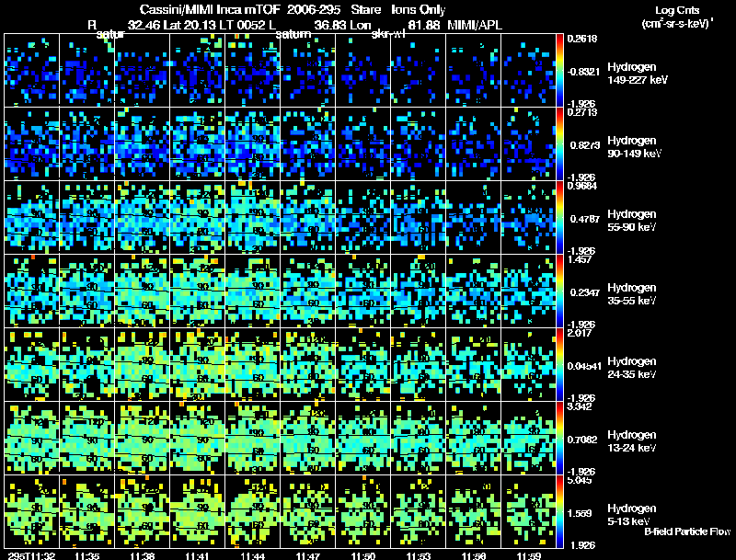Click the 'Hydrogen 90-149 keV' row label
736x560 pixels.
(x=635, y=147)
